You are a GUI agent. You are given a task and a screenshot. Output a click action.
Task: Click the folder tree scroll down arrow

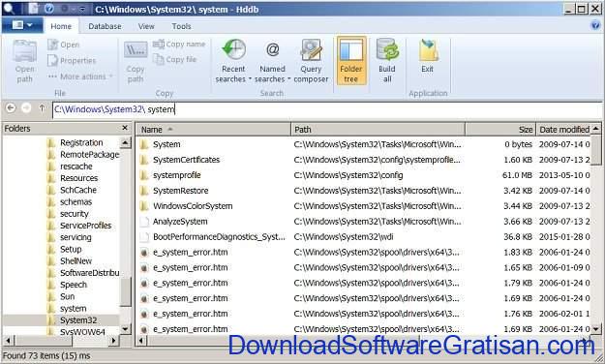[x=125, y=329]
